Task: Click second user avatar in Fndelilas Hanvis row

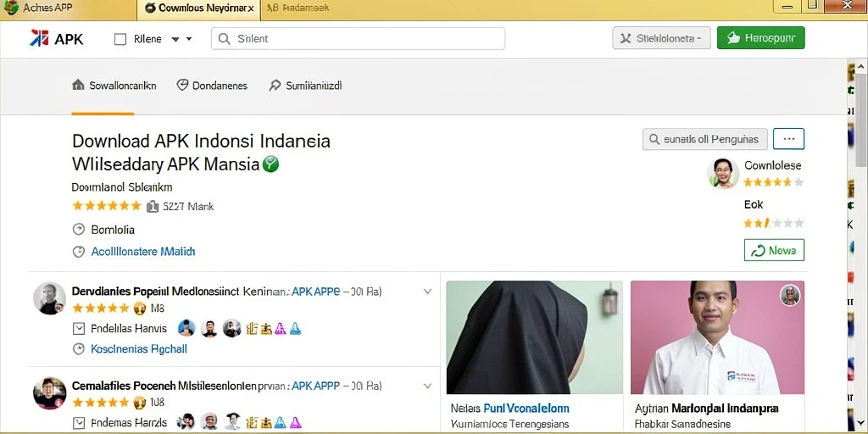Action: (209, 328)
